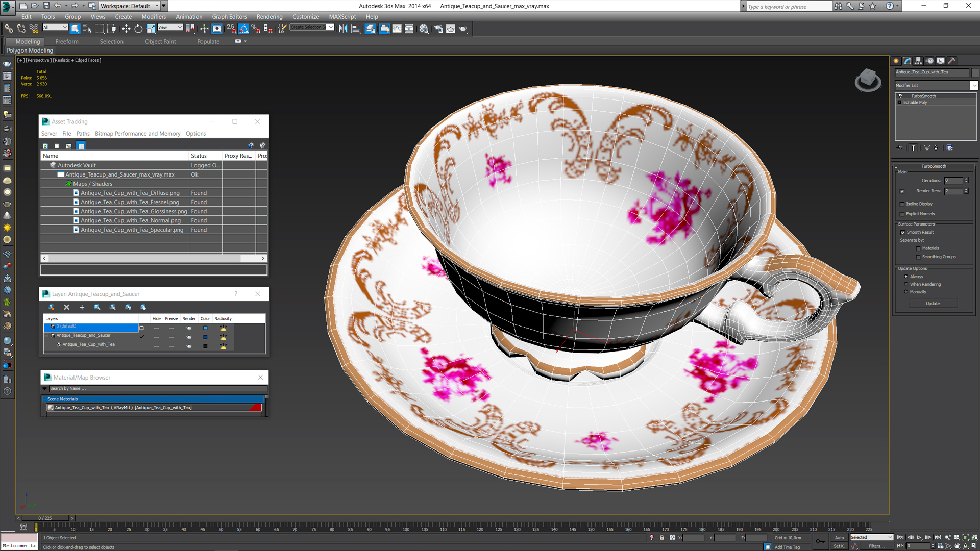Click Add Time Tag in status bar
This screenshot has height=551, width=980.
tap(787, 547)
